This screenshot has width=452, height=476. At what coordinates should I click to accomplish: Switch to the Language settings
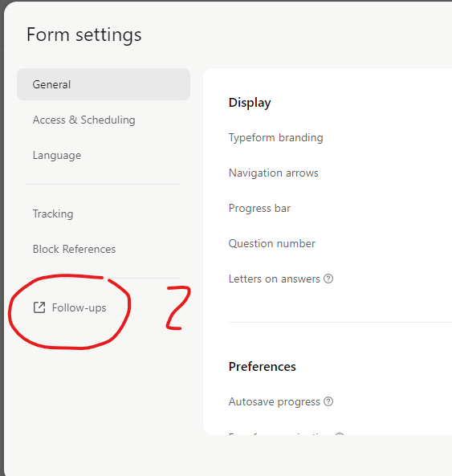(57, 156)
